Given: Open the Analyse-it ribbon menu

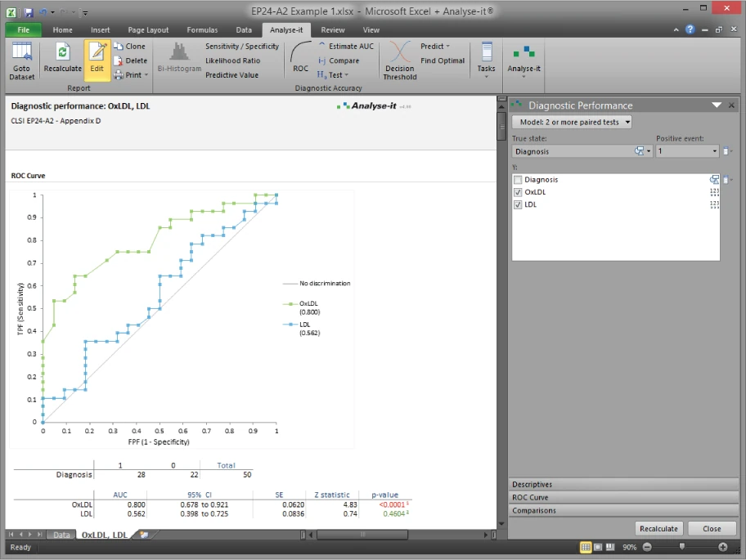Looking at the screenshot, I should (524, 60).
